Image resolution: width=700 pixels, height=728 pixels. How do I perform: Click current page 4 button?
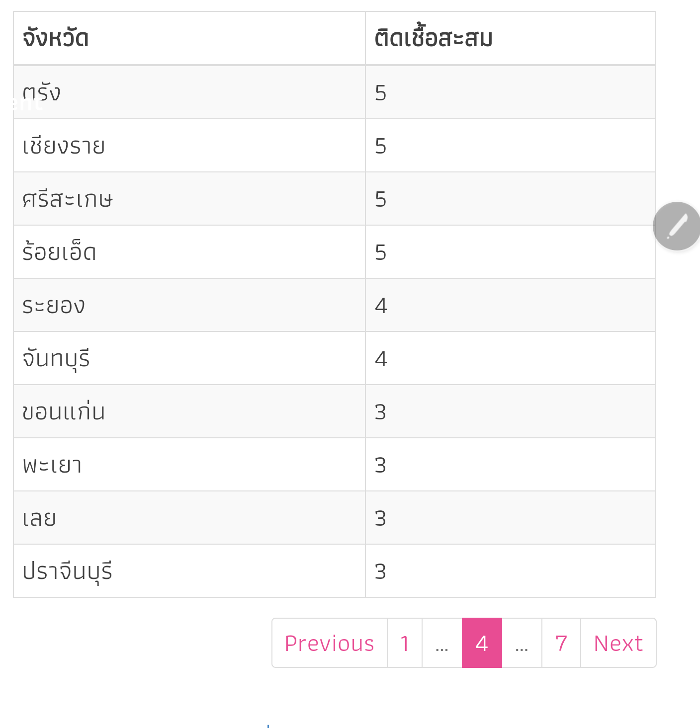click(x=482, y=643)
